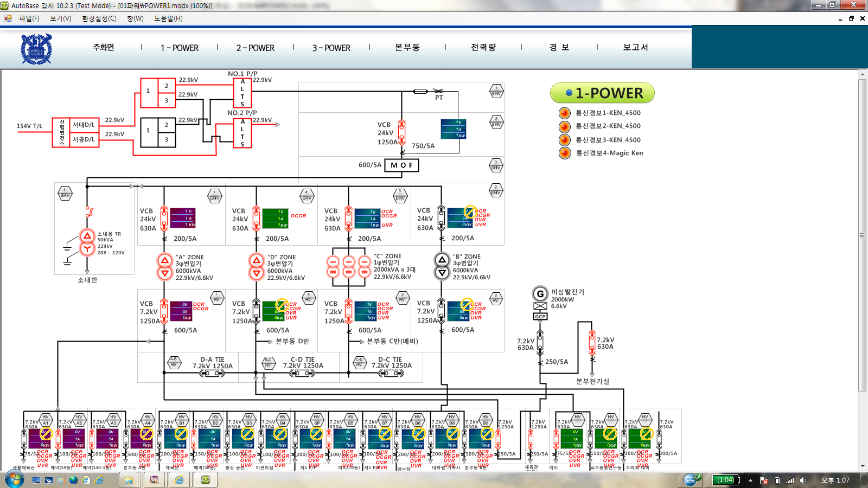This screenshot has height=488, width=868.
Task: Click the "A" ZONE 24kV VCB meter panel
Action: (x=183, y=218)
